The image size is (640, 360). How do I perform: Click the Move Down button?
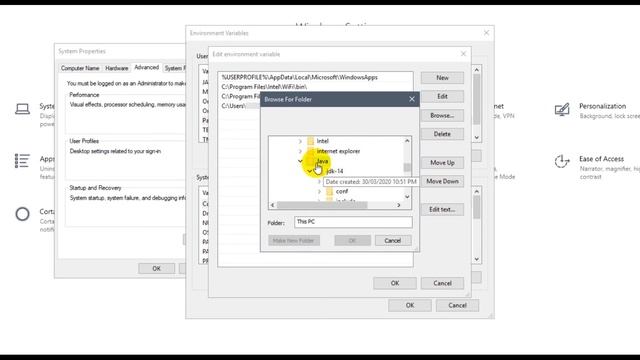pos(442,181)
